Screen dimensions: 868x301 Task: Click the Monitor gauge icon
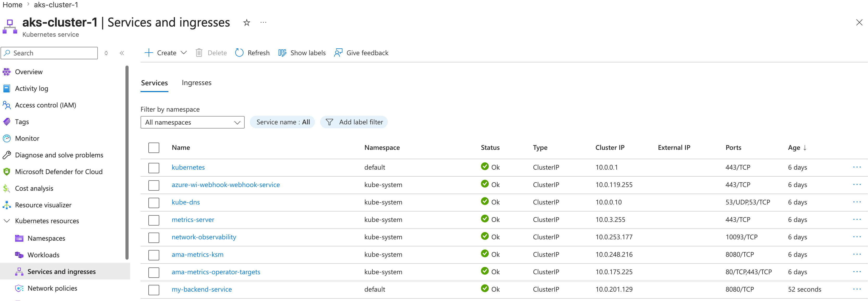coord(7,138)
